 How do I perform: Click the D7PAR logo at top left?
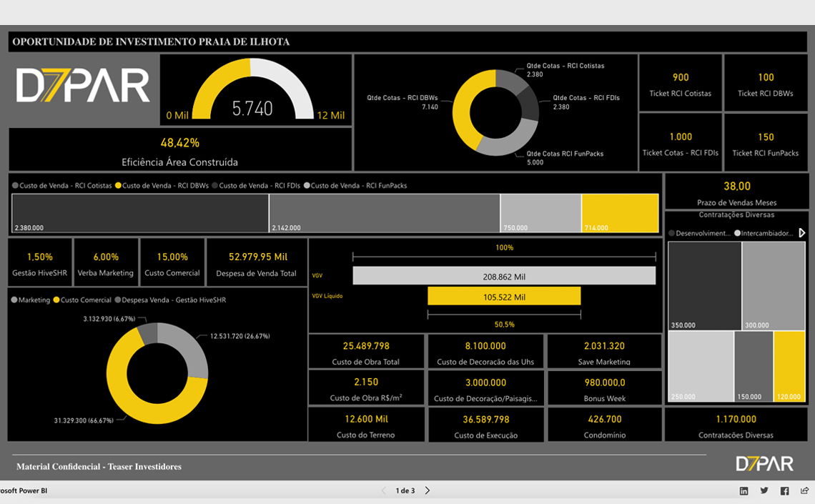83,87
